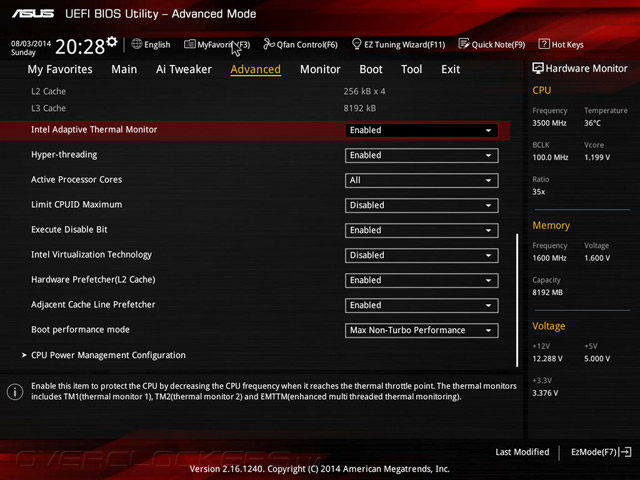This screenshot has width=640, height=480.
Task: Click the Qfan Control fan icon
Action: 269,44
